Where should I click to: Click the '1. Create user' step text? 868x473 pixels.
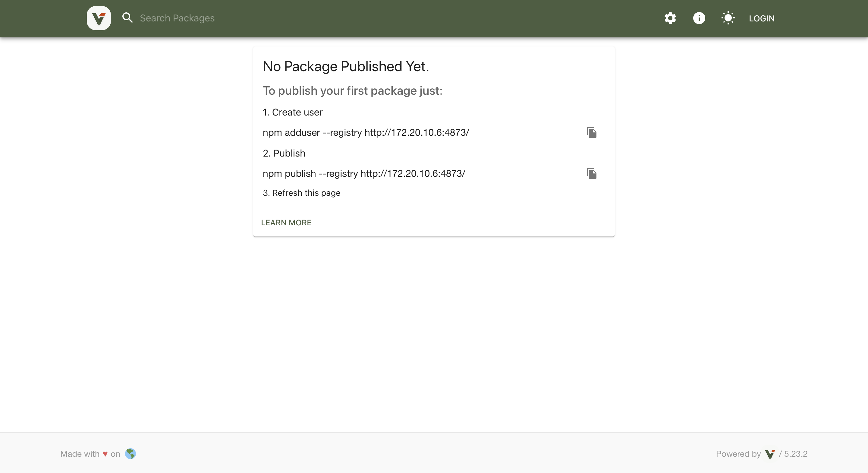pos(292,112)
